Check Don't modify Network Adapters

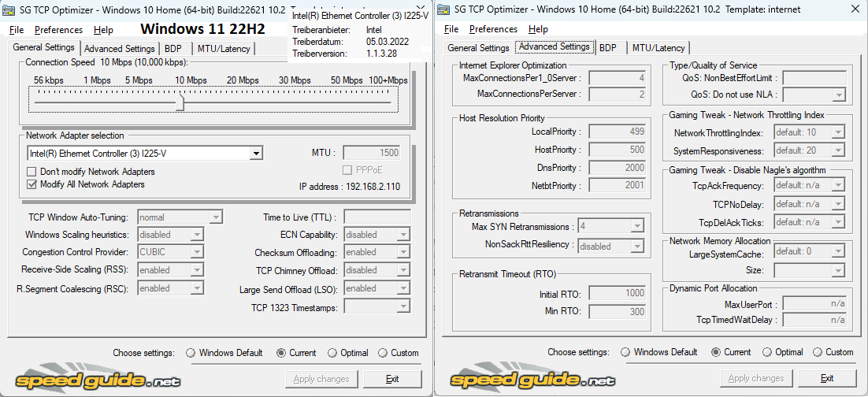point(32,172)
